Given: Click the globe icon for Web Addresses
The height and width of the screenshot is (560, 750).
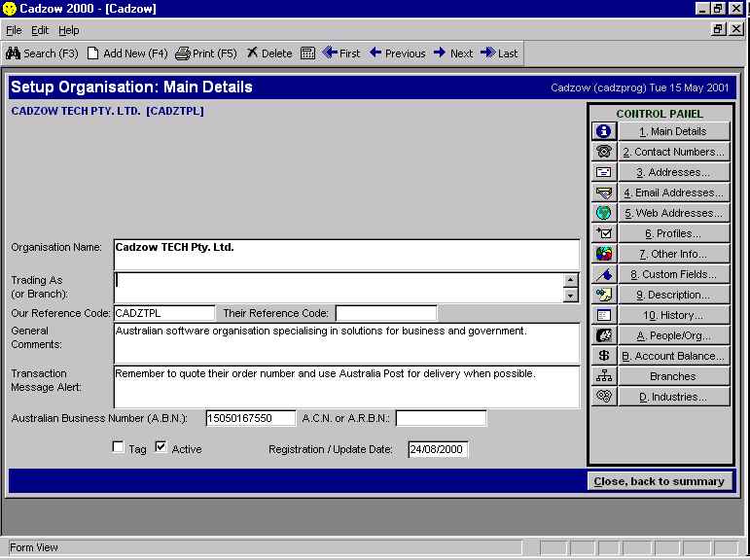Looking at the screenshot, I should coord(604,213).
